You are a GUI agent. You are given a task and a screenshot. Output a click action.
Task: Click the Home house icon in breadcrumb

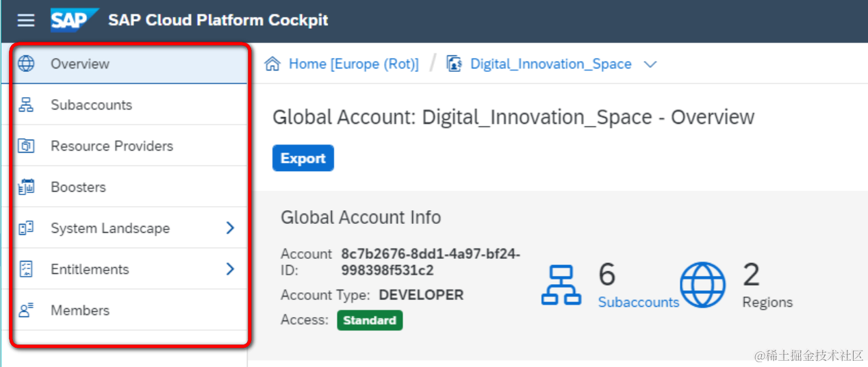[272, 64]
